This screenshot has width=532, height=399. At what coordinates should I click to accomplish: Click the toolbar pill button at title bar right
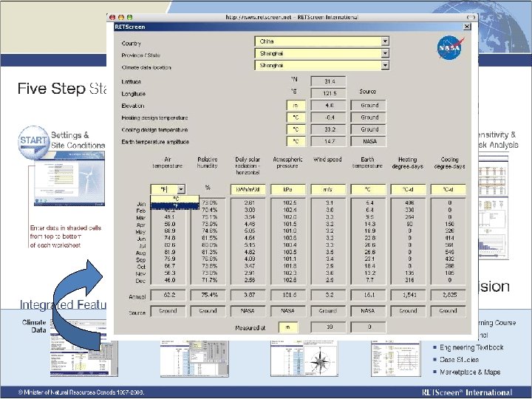pos(471,17)
